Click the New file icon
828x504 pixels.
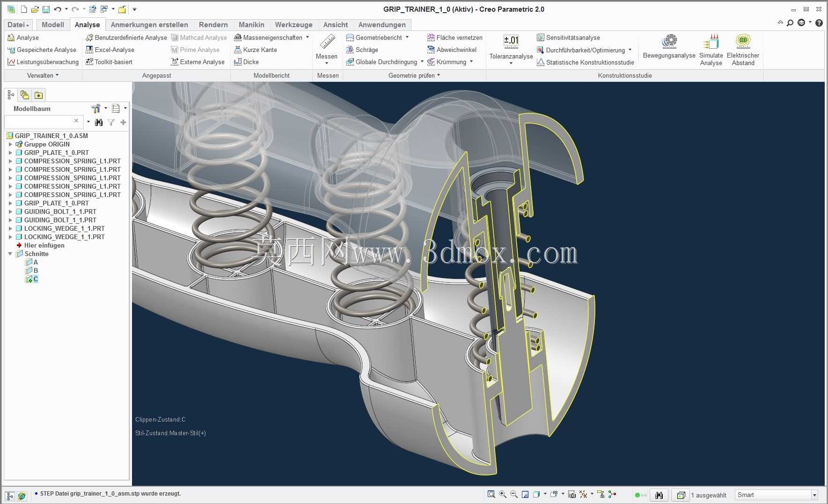click(24, 9)
